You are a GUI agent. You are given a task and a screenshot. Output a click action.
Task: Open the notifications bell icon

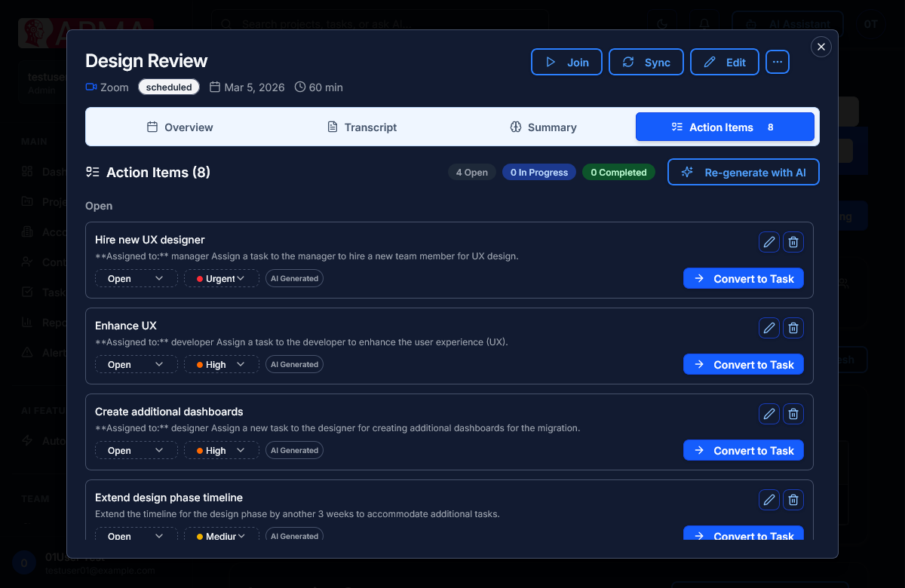coord(704,23)
